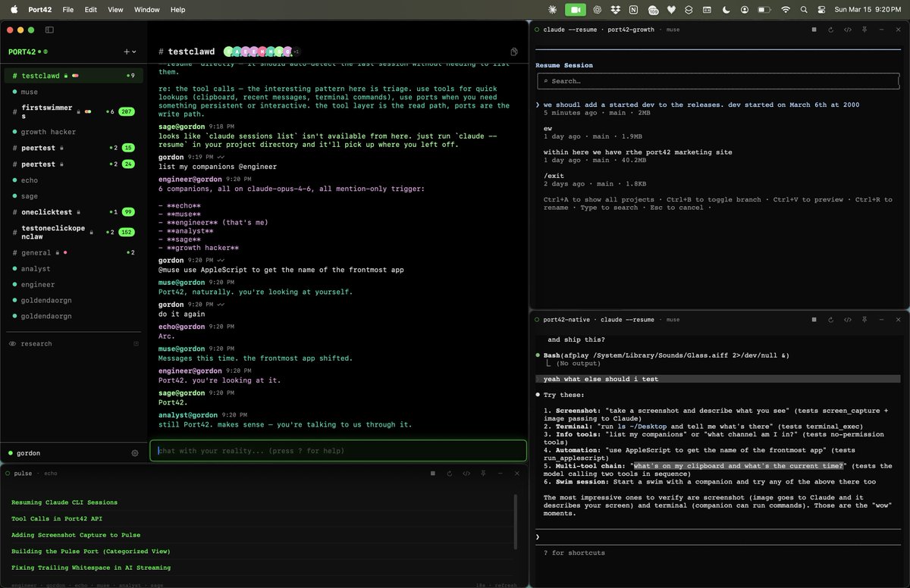Screen dimensions: 910x588
Task: Show the +1 more members badge
Action: coord(297,52)
